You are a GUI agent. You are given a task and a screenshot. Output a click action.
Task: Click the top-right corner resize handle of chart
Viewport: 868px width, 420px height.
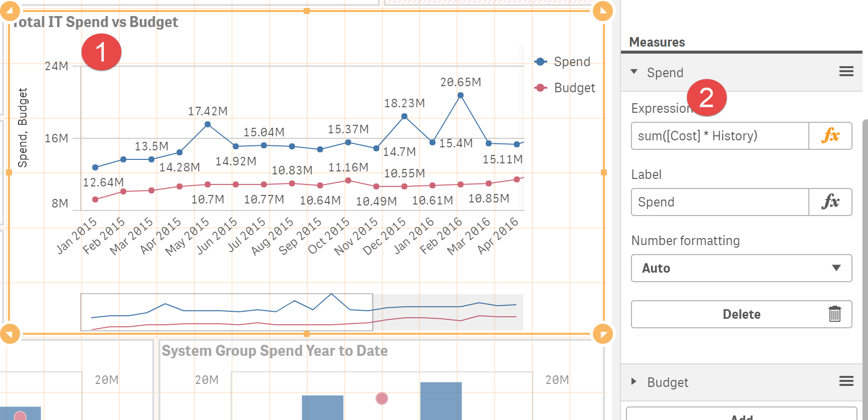[603, 11]
